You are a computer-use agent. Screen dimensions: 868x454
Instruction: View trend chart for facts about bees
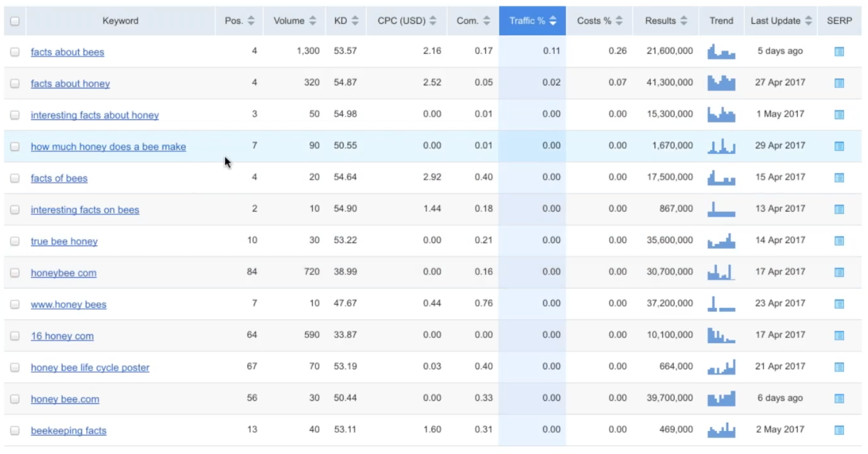tap(721, 51)
